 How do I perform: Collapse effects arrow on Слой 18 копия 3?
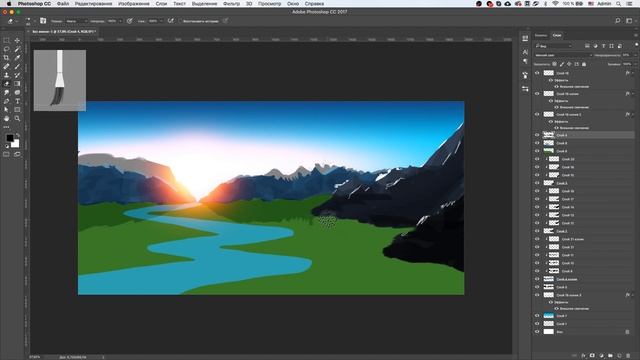point(633,295)
